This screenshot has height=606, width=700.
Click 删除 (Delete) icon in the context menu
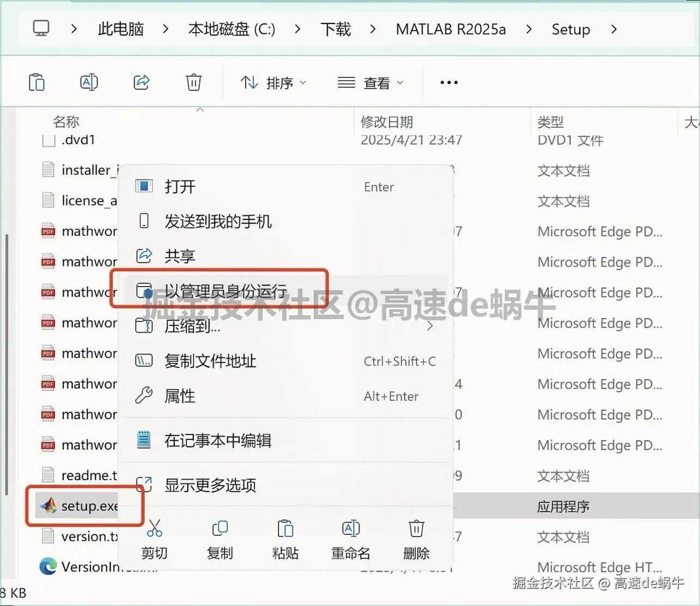click(416, 539)
